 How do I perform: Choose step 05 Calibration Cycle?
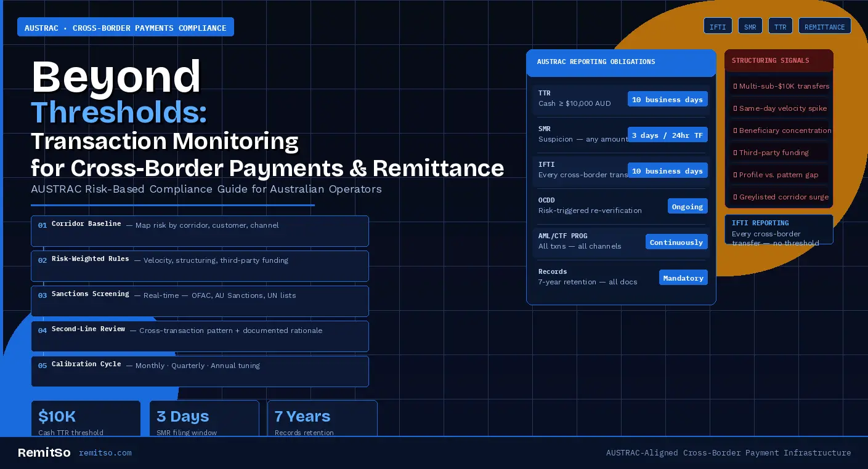pyautogui.click(x=200, y=371)
